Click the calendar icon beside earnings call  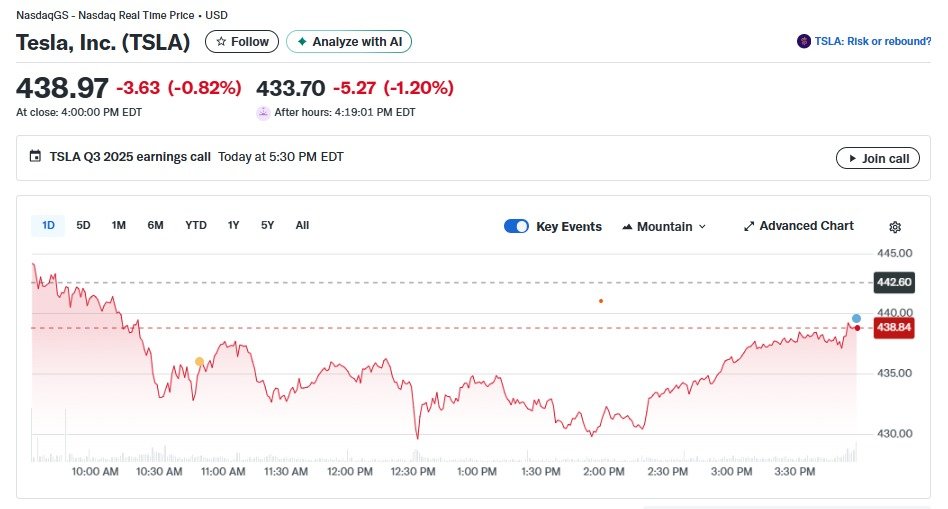pos(36,157)
